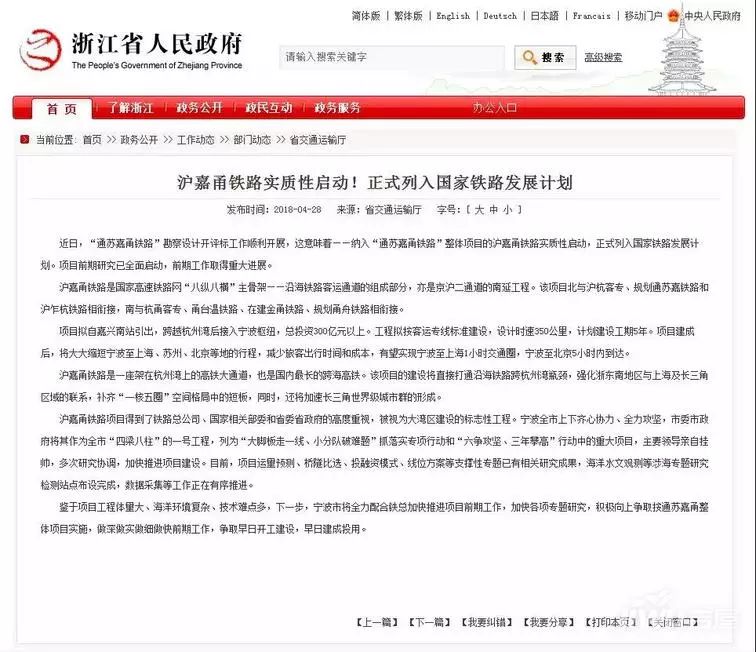Open the 上一篇 previous article link

coord(377,622)
